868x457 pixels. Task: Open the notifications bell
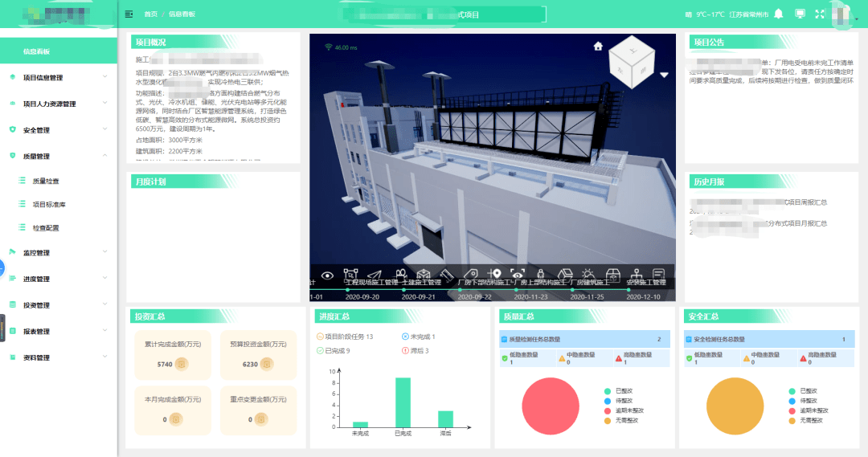(x=779, y=14)
